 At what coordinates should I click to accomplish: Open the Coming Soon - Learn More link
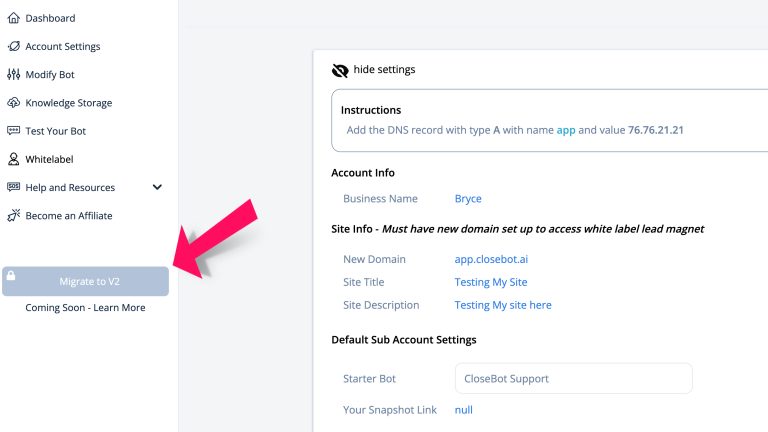[x=85, y=308]
